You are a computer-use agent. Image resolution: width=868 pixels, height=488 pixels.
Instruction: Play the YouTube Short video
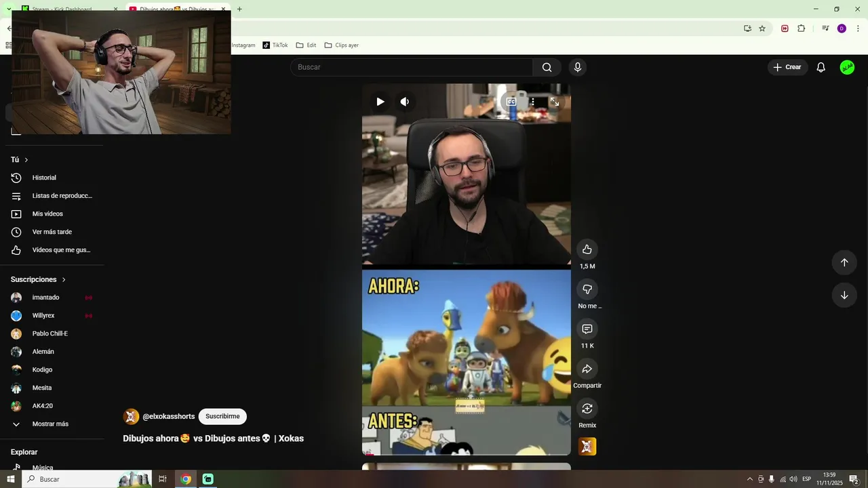coord(380,102)
